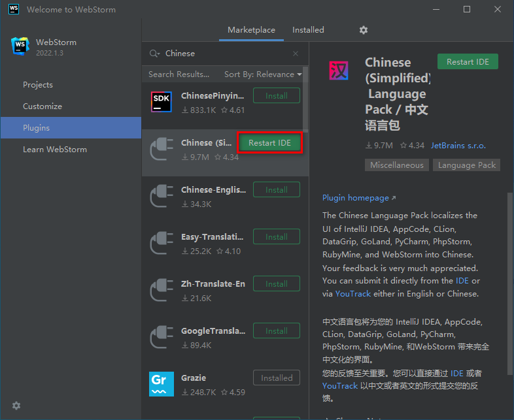
Task: Clear the Chinese search text with X
Action: pyautogui.click(x=296, y=54)
